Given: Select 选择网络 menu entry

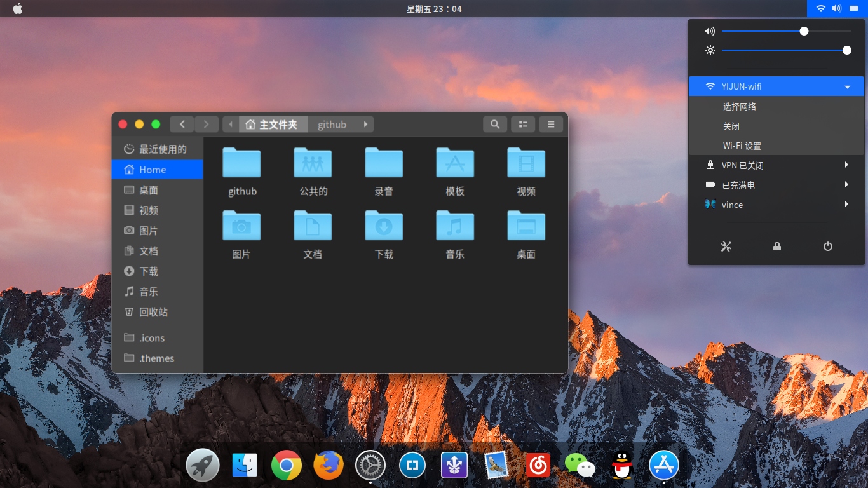Looking at the screenshot, I should [x=740, y=107].
